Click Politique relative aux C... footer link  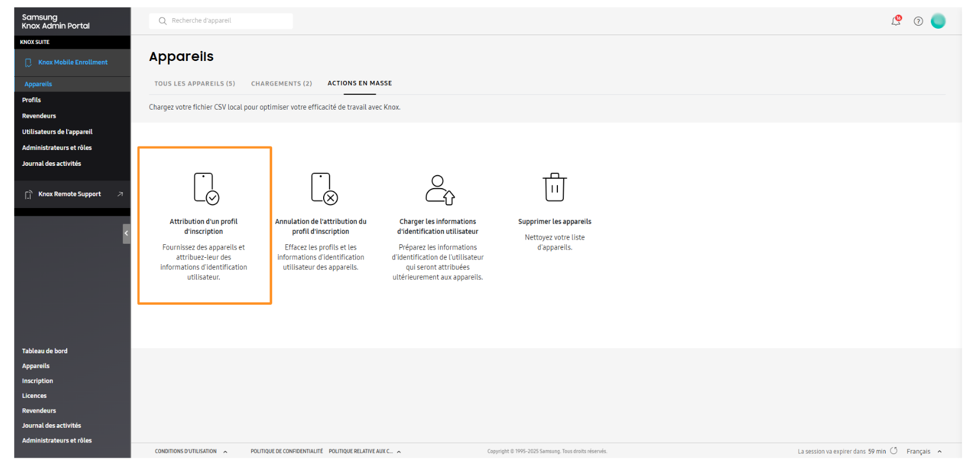pos(361,452)
